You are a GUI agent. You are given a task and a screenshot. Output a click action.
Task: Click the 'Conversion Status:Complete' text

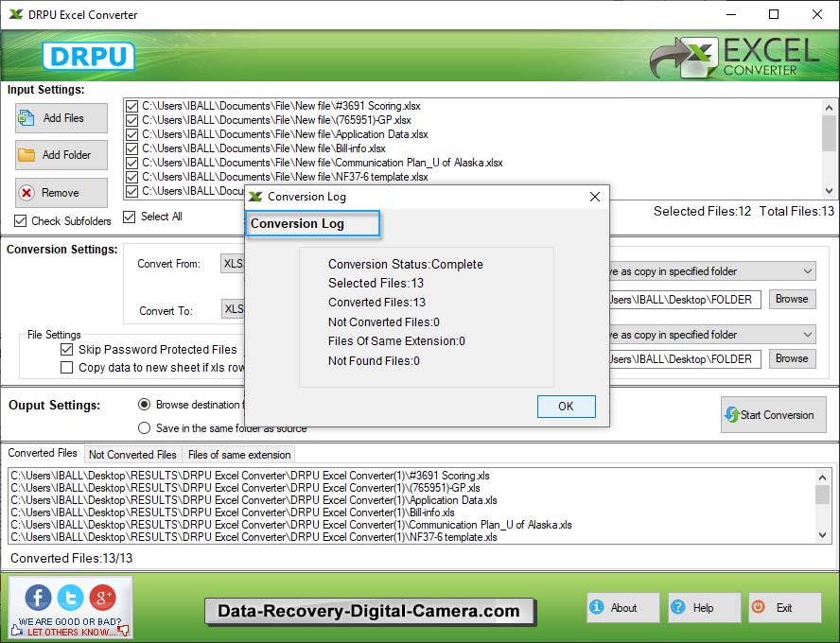(406, 265)
